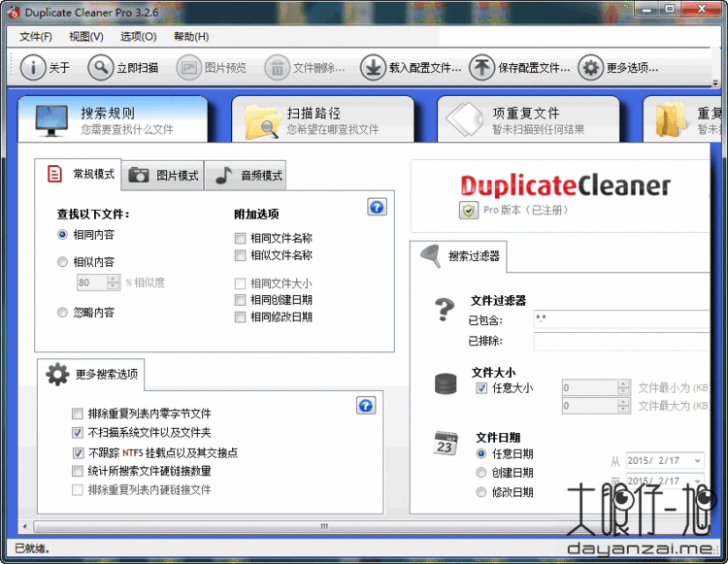Click the music note icon of 音频模式
This screenshot has height=564, width=728.
click(x=224, y=175)
